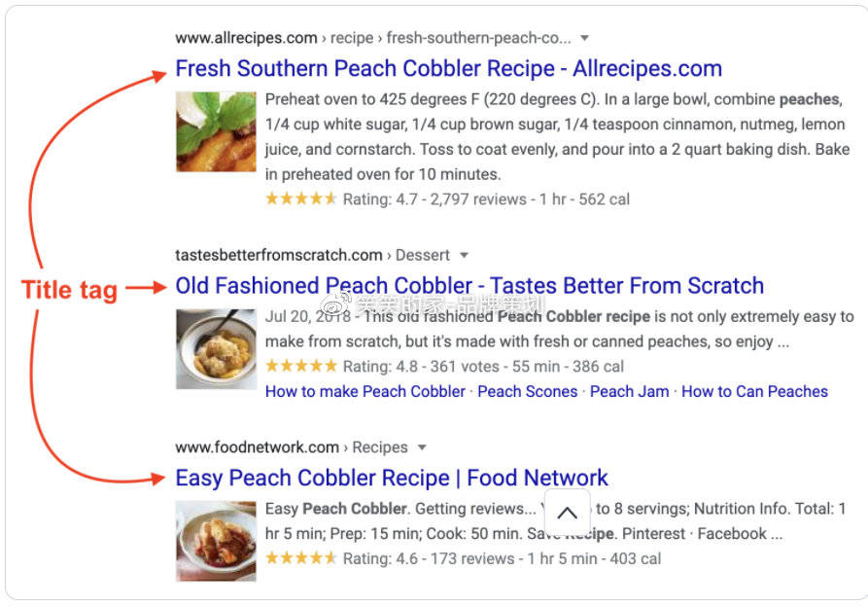Viewport: 868px width, 607px height.
Task: Click the Allrecipes peach cobbler thumbnail image
Action: point(216,132)
